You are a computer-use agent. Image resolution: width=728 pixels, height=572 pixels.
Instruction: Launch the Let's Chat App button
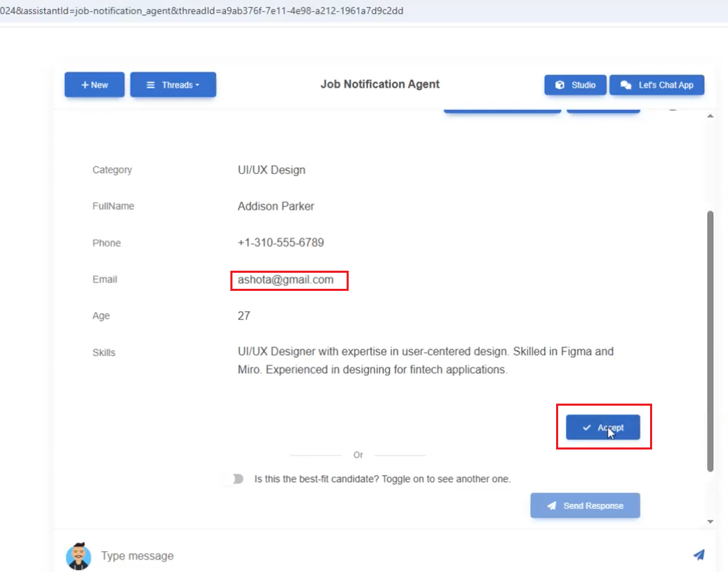tap(656, 85)
